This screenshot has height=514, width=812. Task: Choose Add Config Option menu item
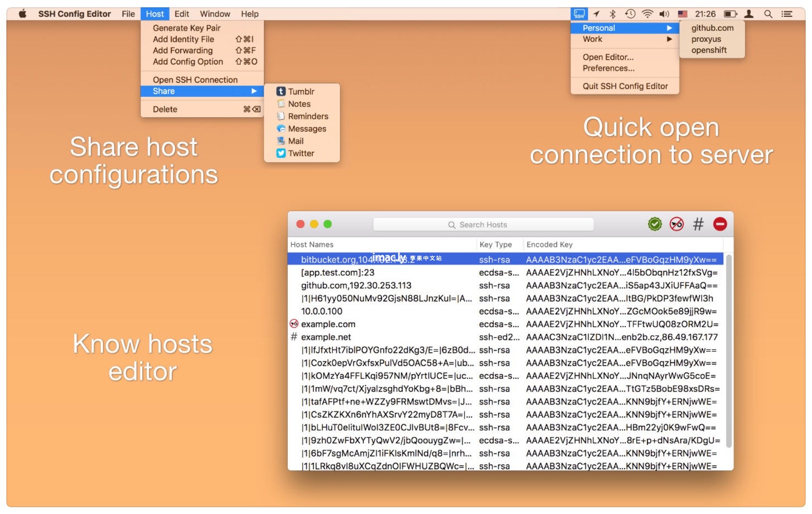click(202, 61)
